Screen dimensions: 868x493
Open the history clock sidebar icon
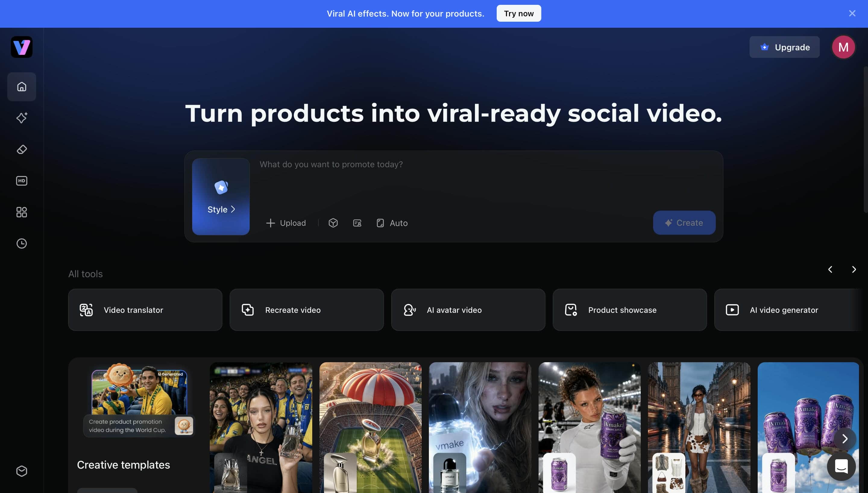coord(22,243)
